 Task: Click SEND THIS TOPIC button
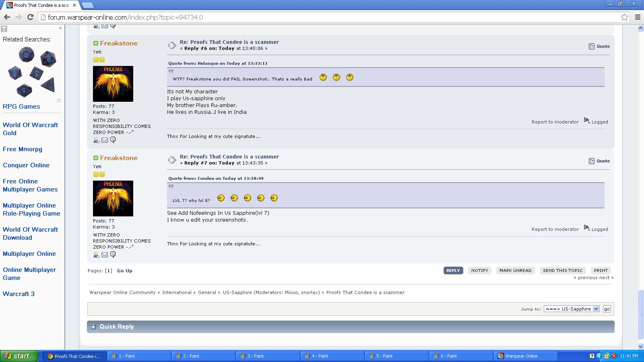click(563, 270)
